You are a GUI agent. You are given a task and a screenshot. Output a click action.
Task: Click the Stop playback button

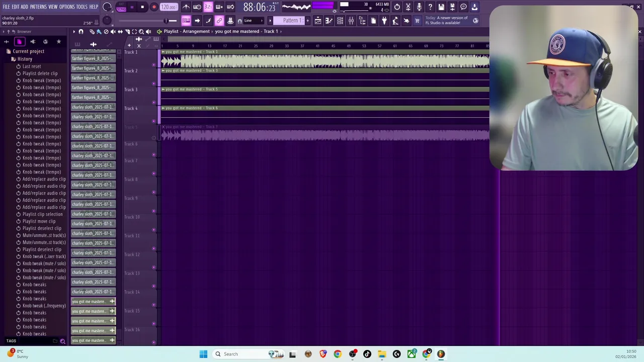pyautogui.click(x=142, y=7)
